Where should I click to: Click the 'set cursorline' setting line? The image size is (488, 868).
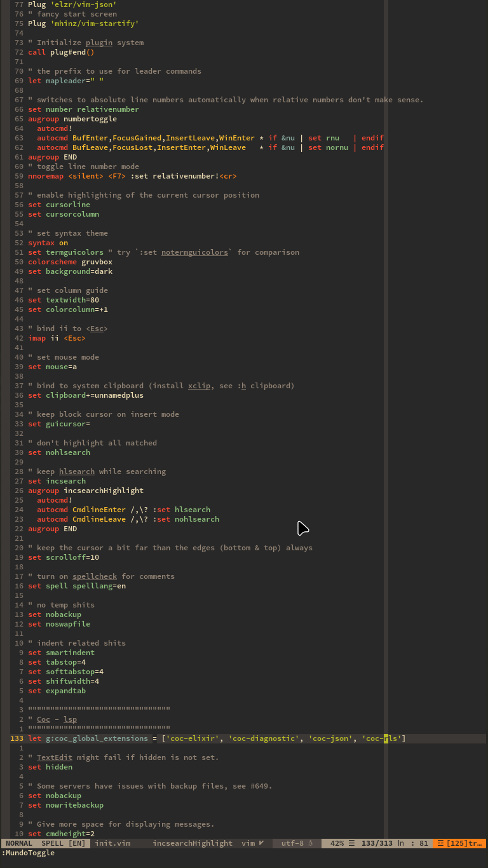(59, 205)
